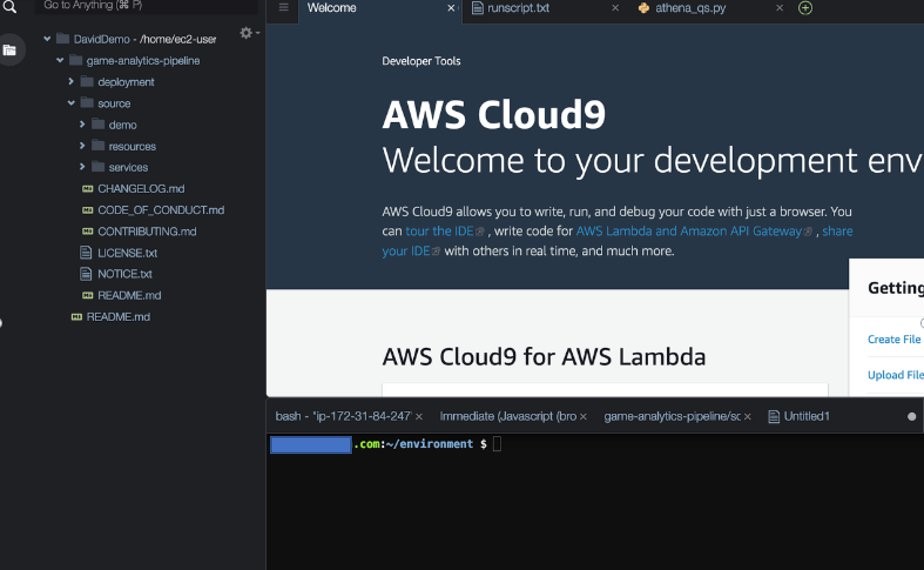
Task: Open a new tab with the plus icon
Action: pos(805,8)
